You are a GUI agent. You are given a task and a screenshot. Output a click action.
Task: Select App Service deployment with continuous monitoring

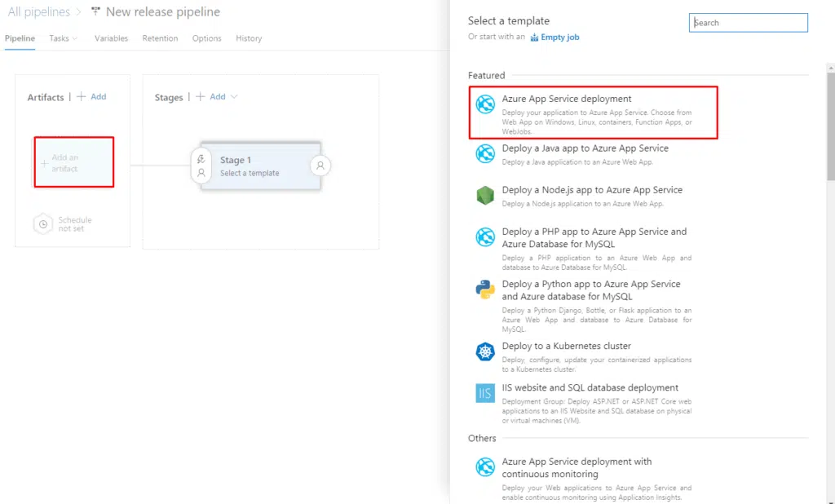[577, 468]
